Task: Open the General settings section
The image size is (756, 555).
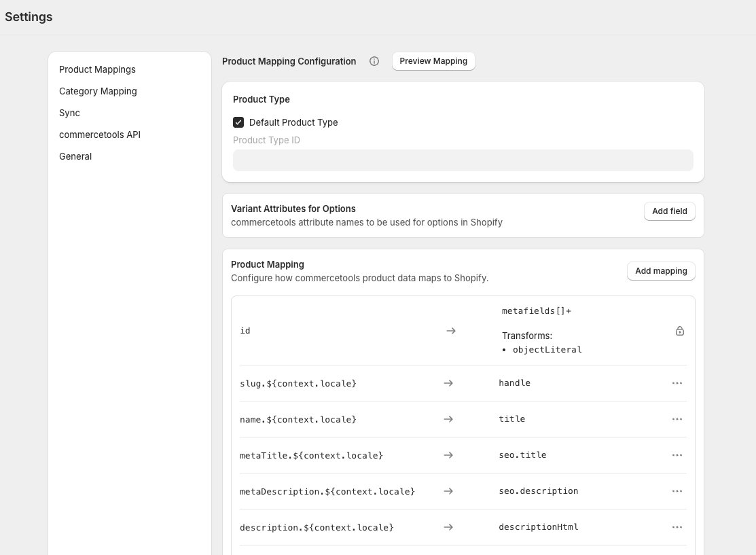Action: click(75, 156)
